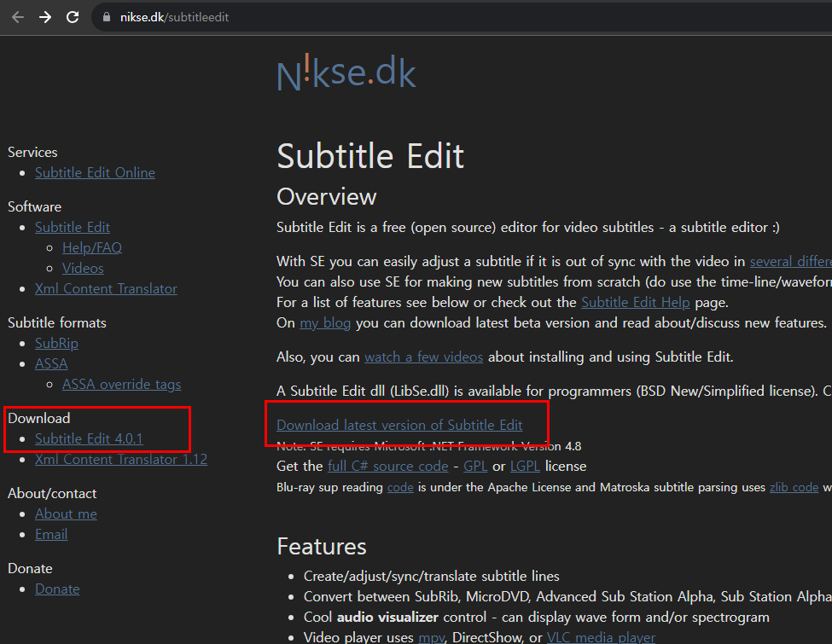
Task: Open the VLC media player link
Action: click(601, 637)
